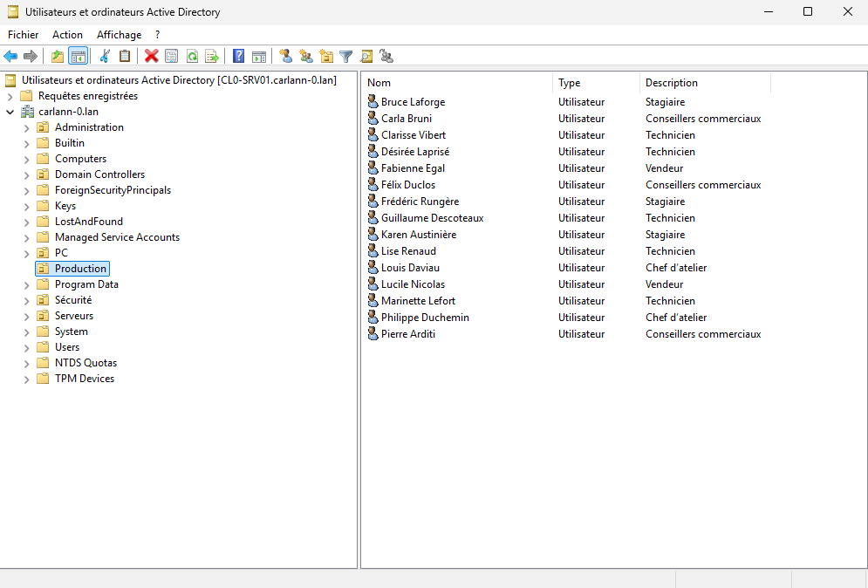Open the Affichage menu
The image size is (868, 588).
(119, 35)
